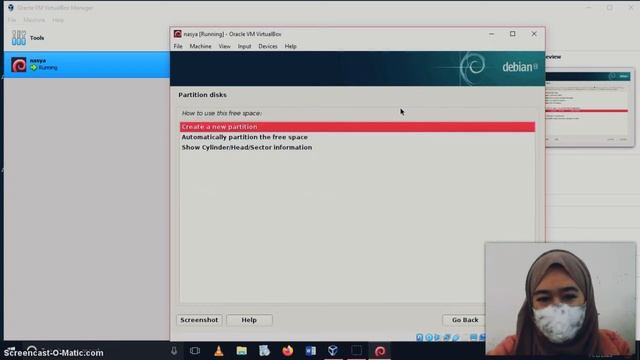Select Show Cylinder/Head/Sector information
This screenshot has height=360, width=640.
pyautogui.click(x=247, y=147)
